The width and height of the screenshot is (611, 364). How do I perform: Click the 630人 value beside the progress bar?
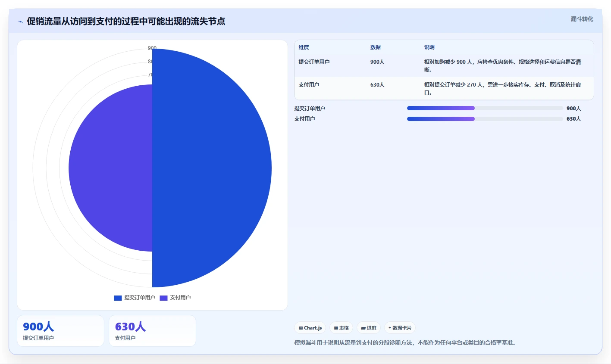point(573,119)
